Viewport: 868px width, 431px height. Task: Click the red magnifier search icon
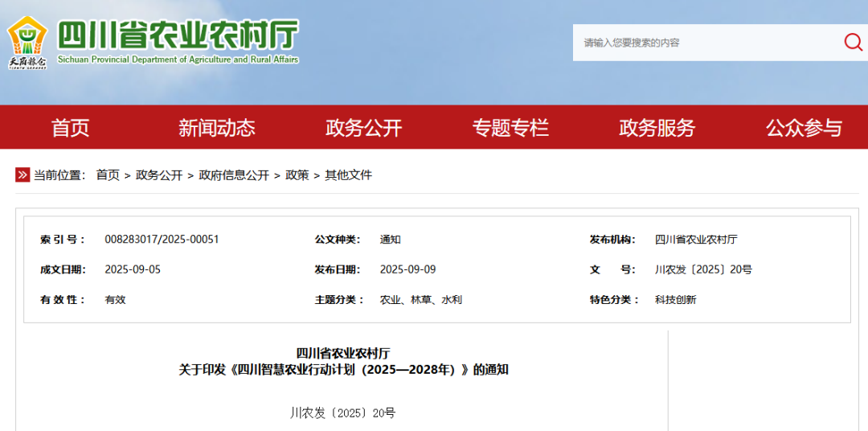click(x=853, y=43)
